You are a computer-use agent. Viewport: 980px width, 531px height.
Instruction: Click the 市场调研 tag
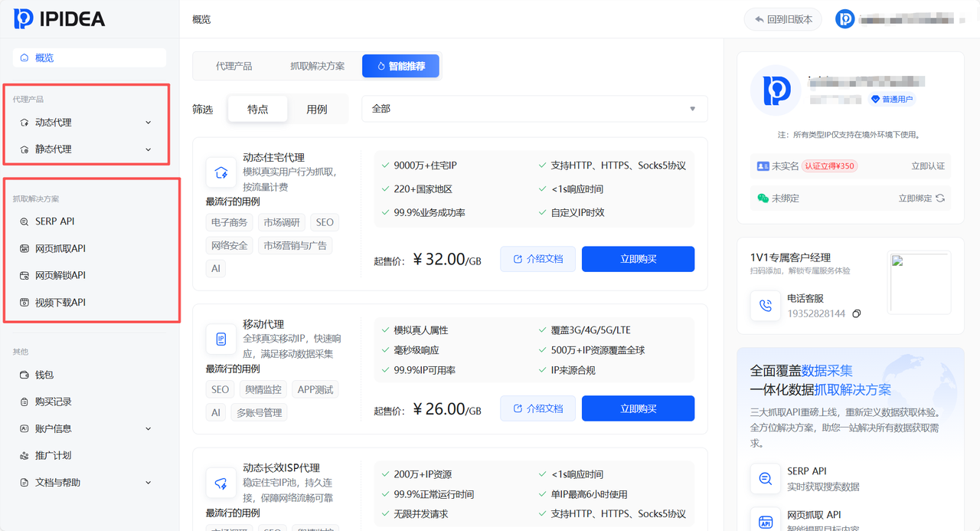coord(282,222)
